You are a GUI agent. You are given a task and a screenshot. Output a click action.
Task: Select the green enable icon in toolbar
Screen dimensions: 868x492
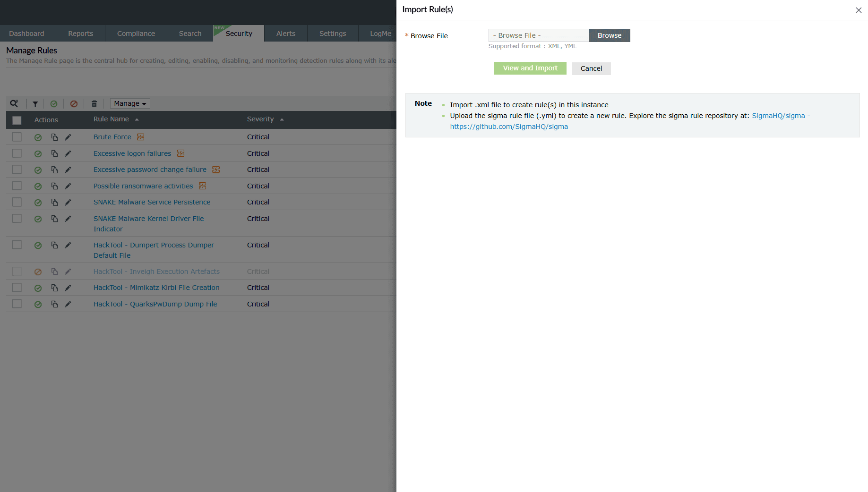pyautogui.click(x=54, y=103)
